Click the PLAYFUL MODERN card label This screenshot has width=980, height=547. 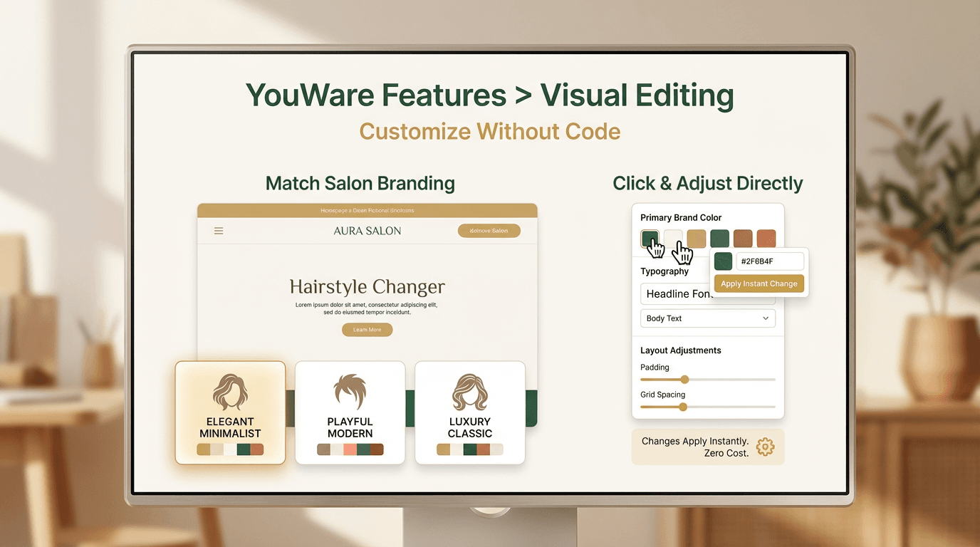pyautogui.click(x=350, y=427)
